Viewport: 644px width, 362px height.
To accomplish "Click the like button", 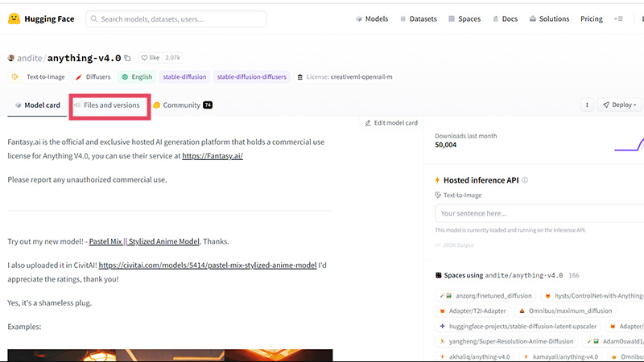I will [x=151, y=58].
